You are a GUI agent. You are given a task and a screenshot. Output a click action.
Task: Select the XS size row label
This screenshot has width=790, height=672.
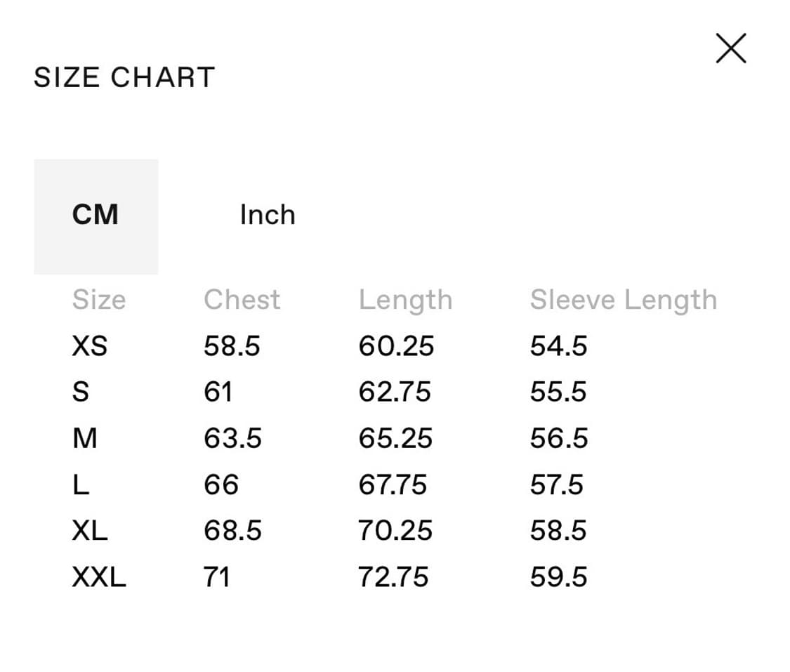pyautogui.click(x=90, y=345)
